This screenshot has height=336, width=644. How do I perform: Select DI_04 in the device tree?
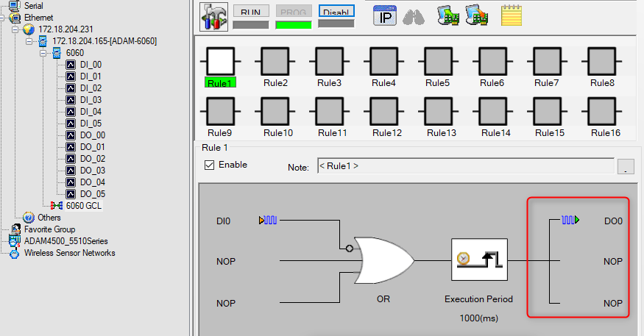point(91,112)
